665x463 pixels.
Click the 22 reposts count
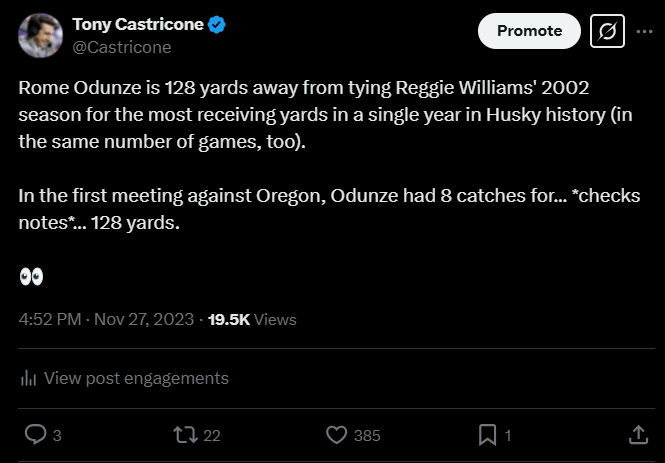[x=211, y=435]
